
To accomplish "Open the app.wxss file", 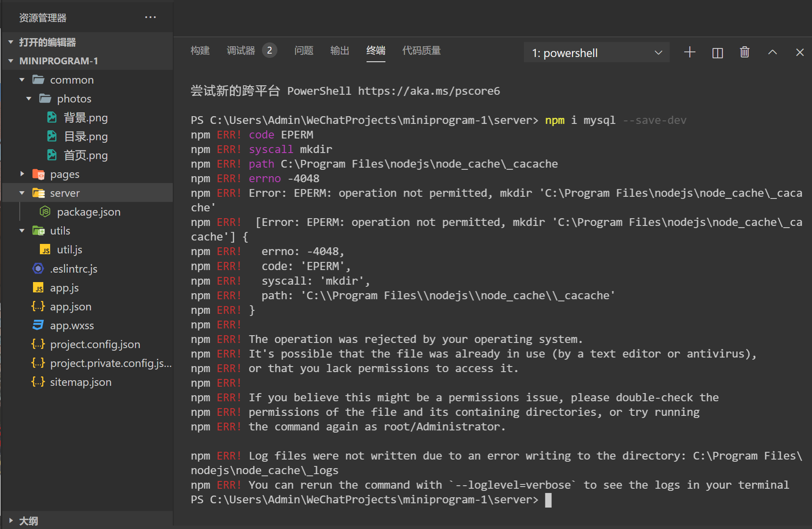I will coord(72,325).
